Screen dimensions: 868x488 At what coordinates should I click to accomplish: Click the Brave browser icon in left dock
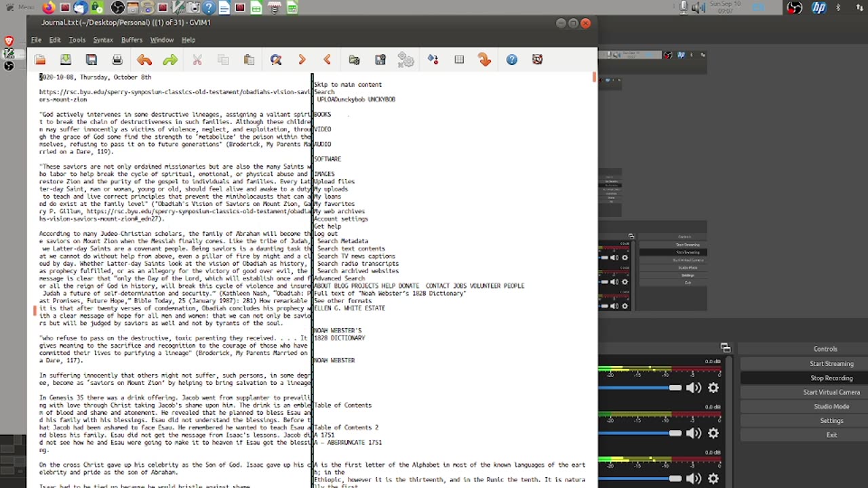tap(9, 41)
